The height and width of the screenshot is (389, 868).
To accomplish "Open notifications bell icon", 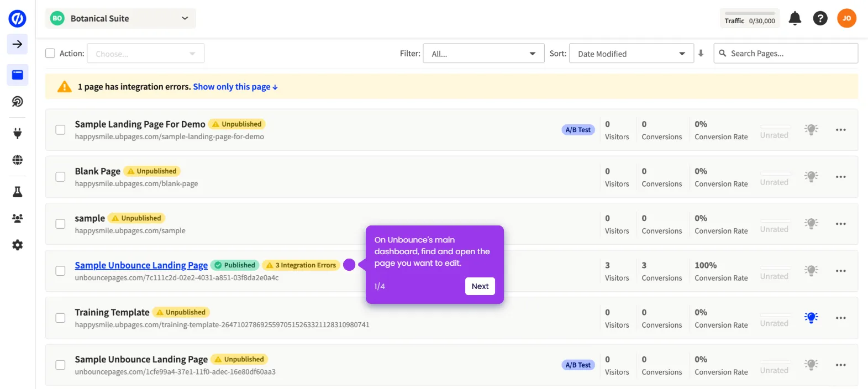I will (x=795, y=18).
